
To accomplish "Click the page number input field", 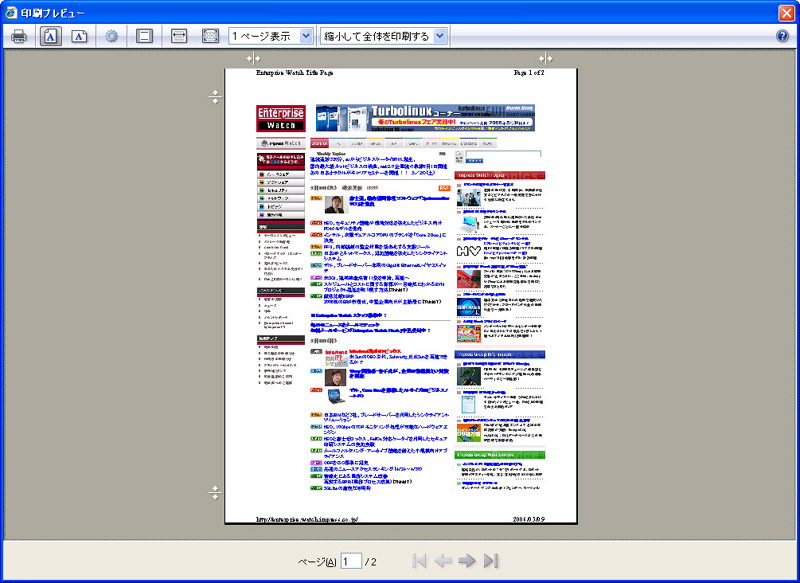I will coord(350,562).
